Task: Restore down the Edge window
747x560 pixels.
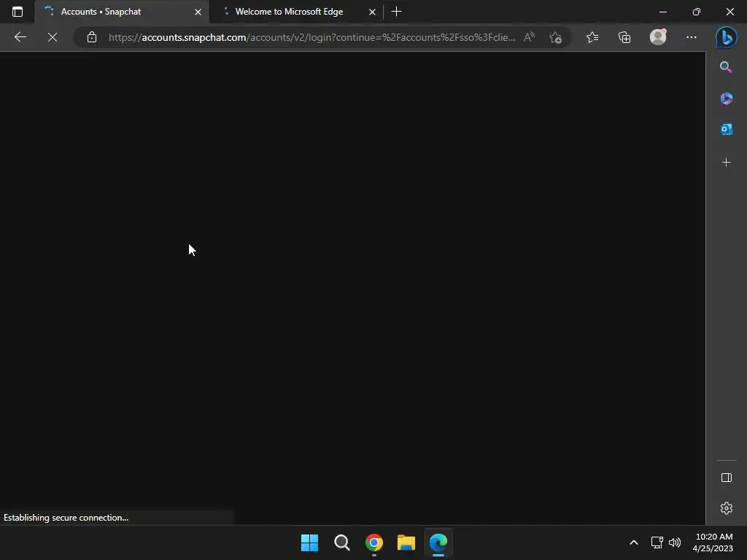Action: [697, 12]
